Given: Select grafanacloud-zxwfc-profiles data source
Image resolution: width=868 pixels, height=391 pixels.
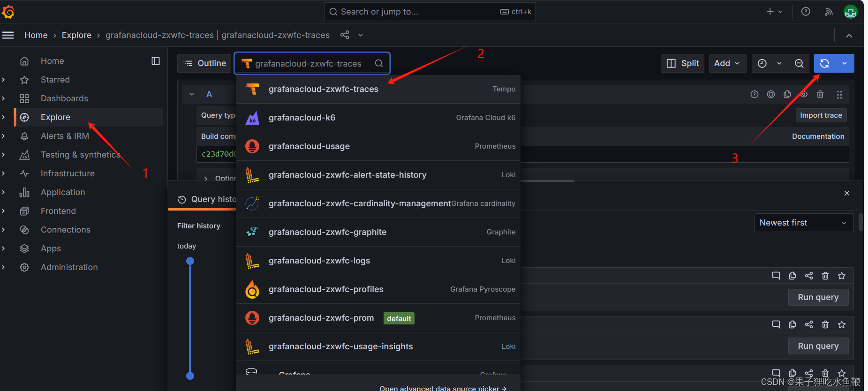Looking at the screenshot, I should pos(378,289).
